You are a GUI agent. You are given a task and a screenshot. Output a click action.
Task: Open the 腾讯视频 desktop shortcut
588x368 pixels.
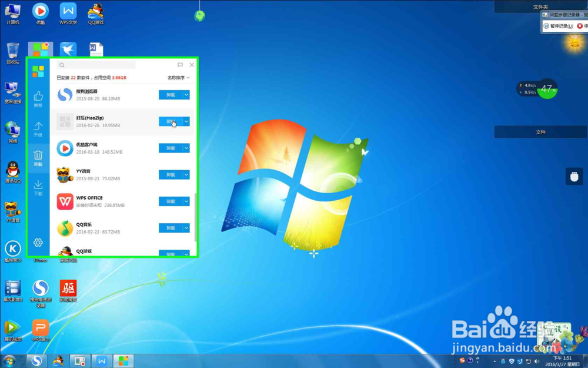tap(13, 330)
